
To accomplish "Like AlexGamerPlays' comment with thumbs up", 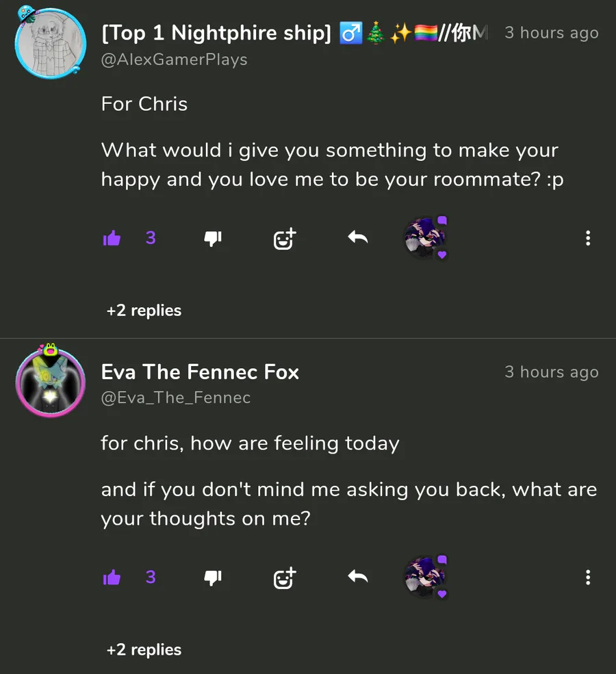I will pyautogui.click(x=112, y=238).
